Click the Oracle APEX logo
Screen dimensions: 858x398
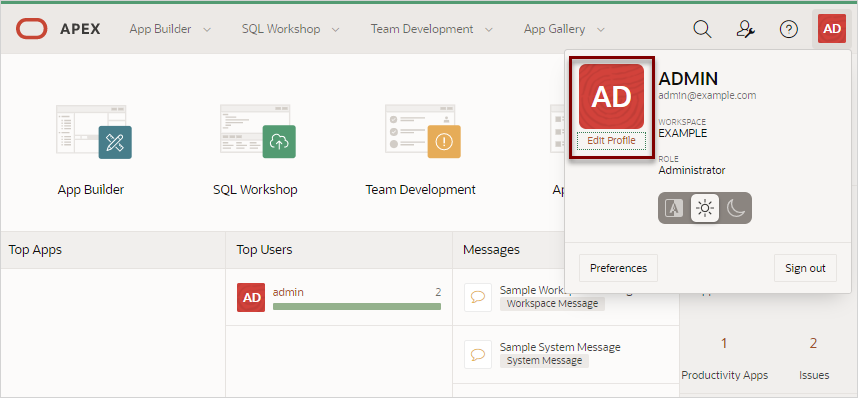(58, 29)
